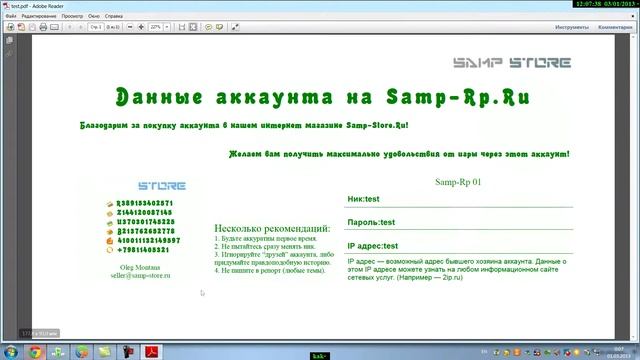Click the taskbar clock and date
Image resolution: width=640 pixels, height=360 pixels.
[619, 353]
